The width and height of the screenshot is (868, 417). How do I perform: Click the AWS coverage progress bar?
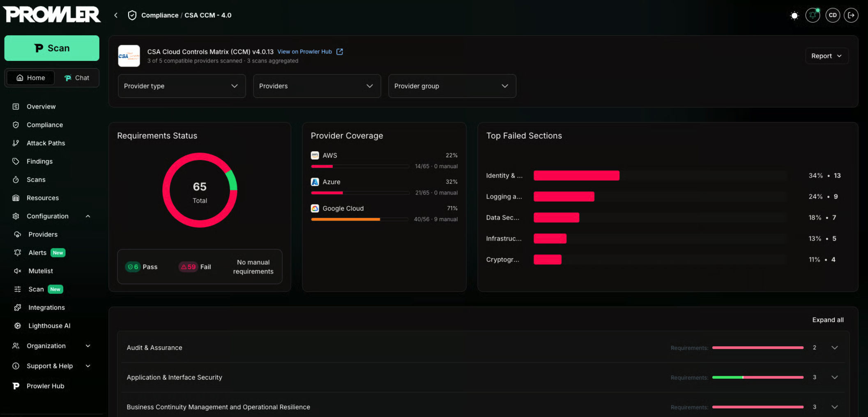(360, 166)
